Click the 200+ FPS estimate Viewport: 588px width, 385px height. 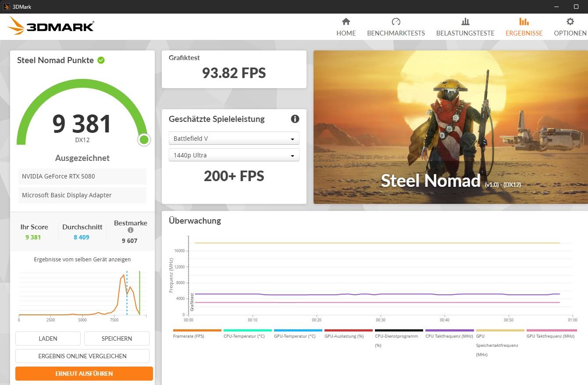234,176
